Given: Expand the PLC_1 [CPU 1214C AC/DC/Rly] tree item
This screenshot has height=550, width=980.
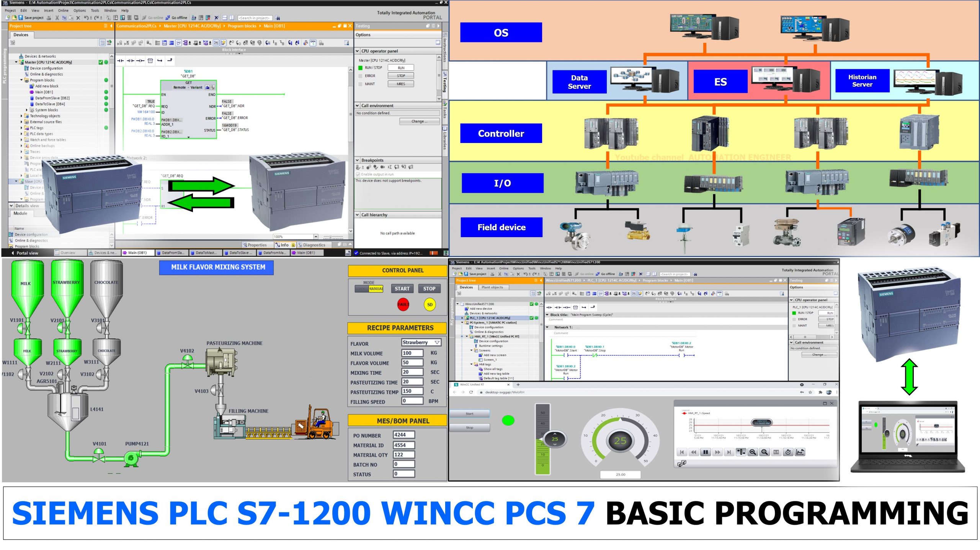Looking at the screenshot, I should [x=462, y=318].
